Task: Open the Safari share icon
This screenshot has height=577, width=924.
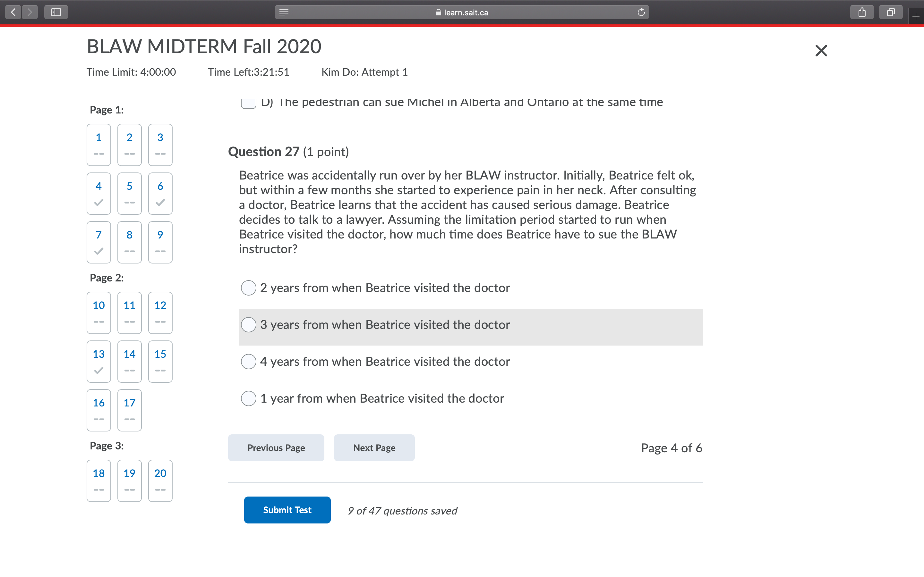Action: click(862, 12)
